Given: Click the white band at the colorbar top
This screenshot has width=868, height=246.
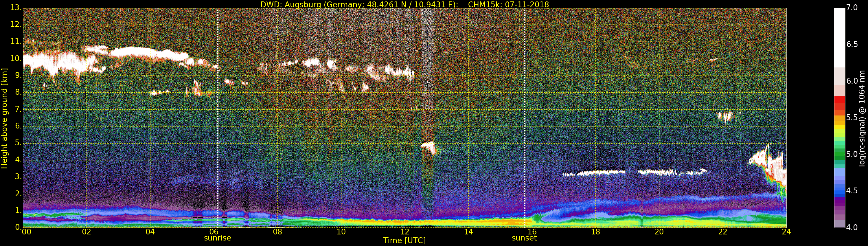Looking at the screenshot, I should click(x=839, y=38).
